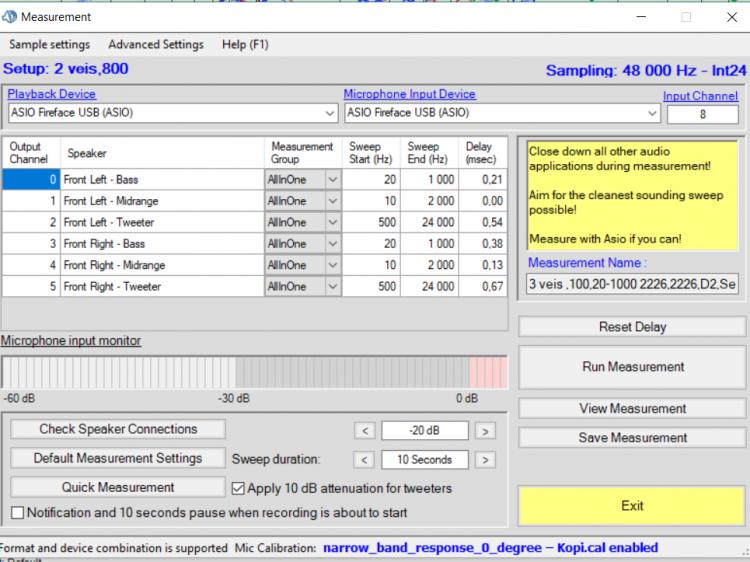Open the Sample settings menu
Image resolution: width=750 pixels, height=562 pixels.
coord(49,45)
